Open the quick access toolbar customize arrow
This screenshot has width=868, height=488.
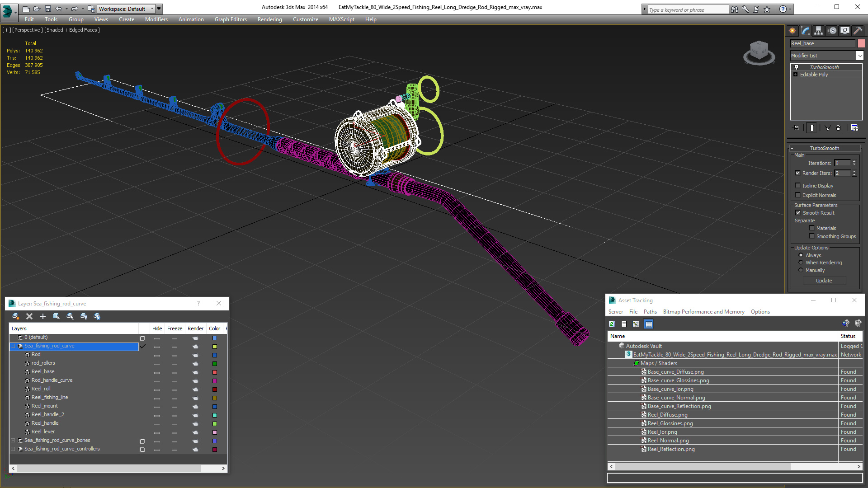click(x=159, y=9)
